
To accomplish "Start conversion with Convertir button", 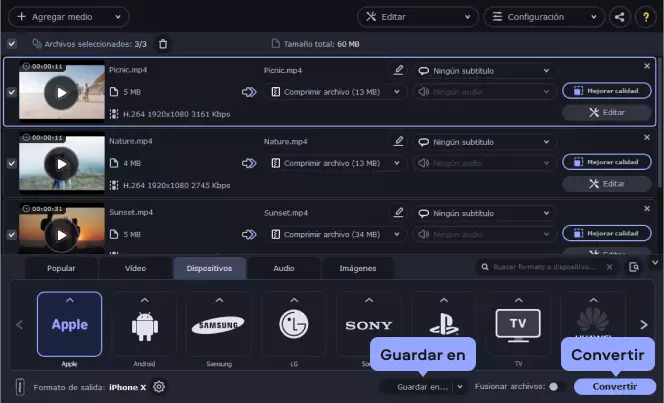I will 615,386.
